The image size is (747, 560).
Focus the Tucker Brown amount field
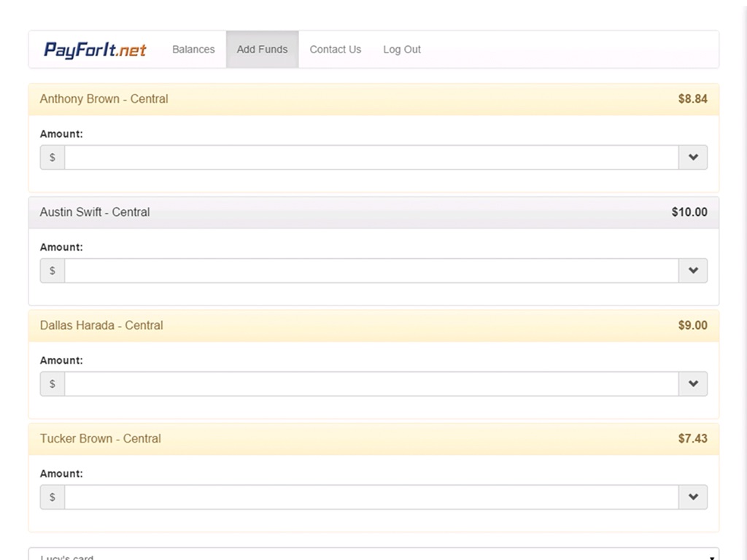click(x=371, y=497)
